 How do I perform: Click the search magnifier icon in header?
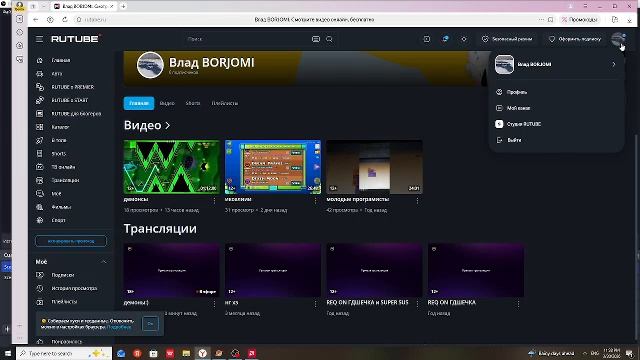click(x=329, y=39)
